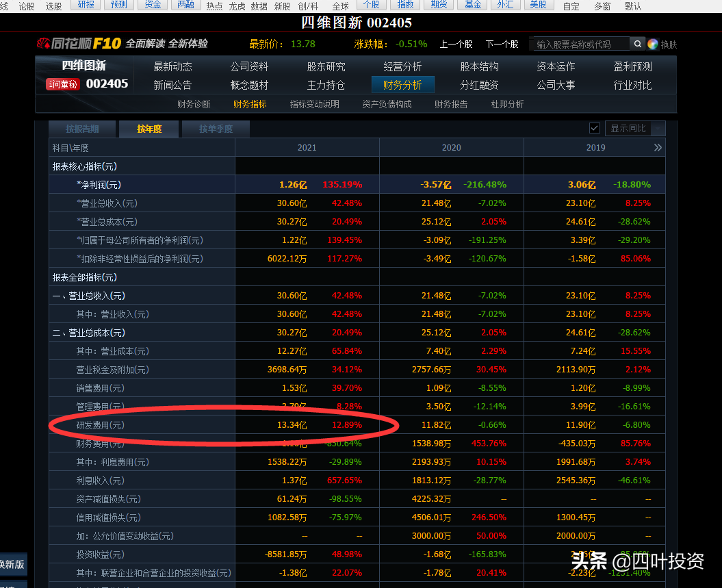
Task: Open 期货 toolbar button
Action: pos(439,5)
